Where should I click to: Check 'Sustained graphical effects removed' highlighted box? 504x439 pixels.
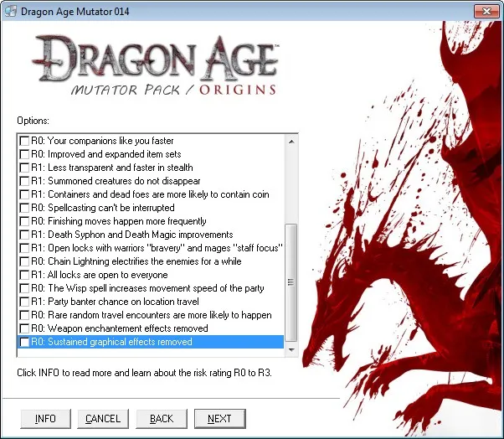pos(24,342)
